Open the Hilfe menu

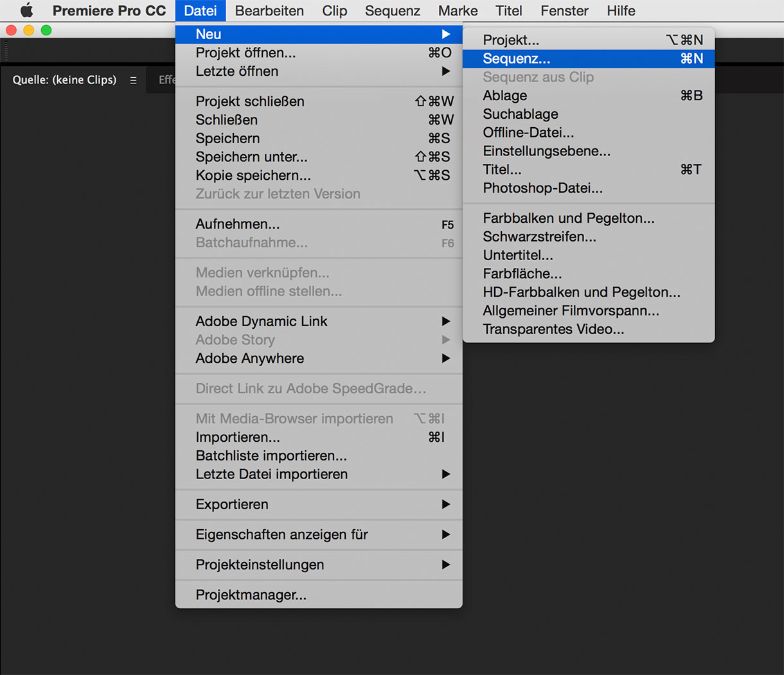(x=621, y=11)
